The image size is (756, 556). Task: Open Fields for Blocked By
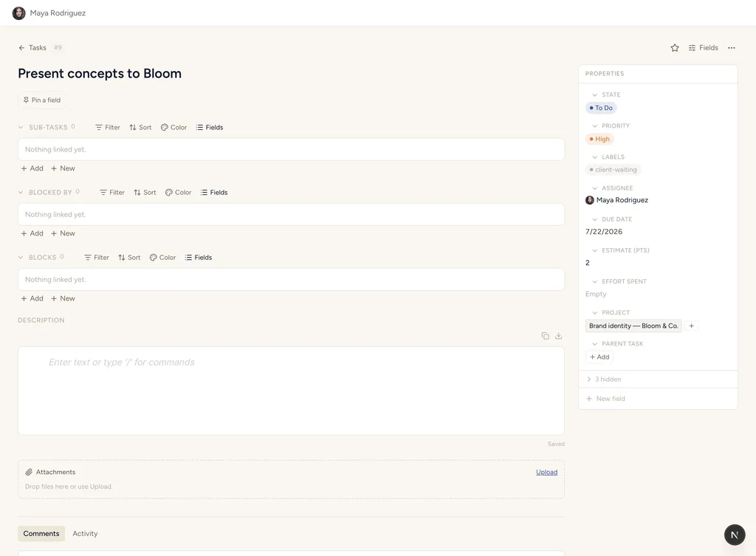(x=214, y=193)
